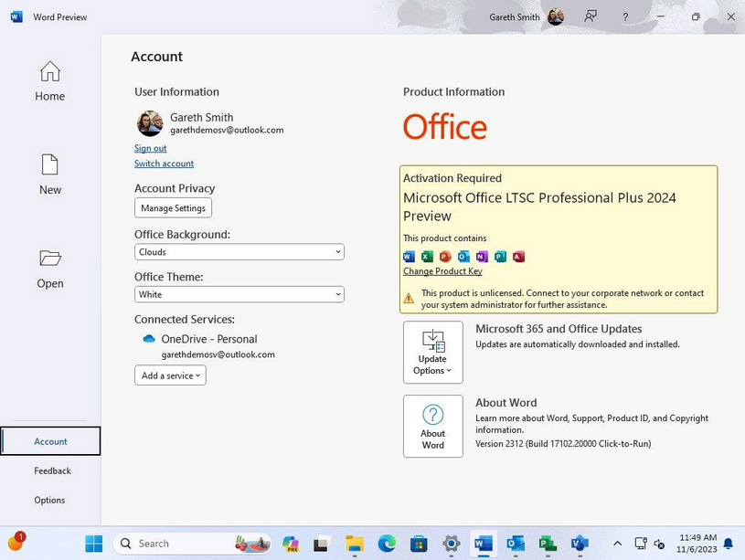Screen dimensions: 745x560
Task: Click the Word product icon
Action: (x=409, y=257)
